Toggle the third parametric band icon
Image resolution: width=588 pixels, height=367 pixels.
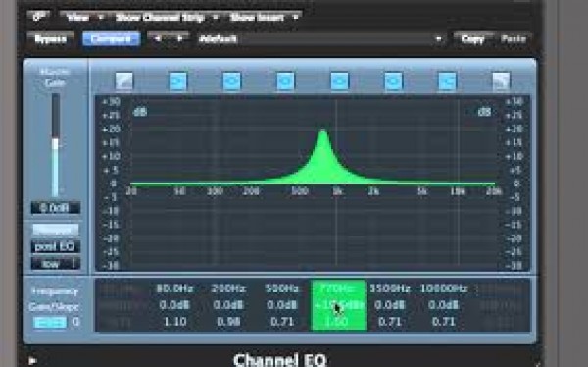pyautogui.click(x=339, y=81)
